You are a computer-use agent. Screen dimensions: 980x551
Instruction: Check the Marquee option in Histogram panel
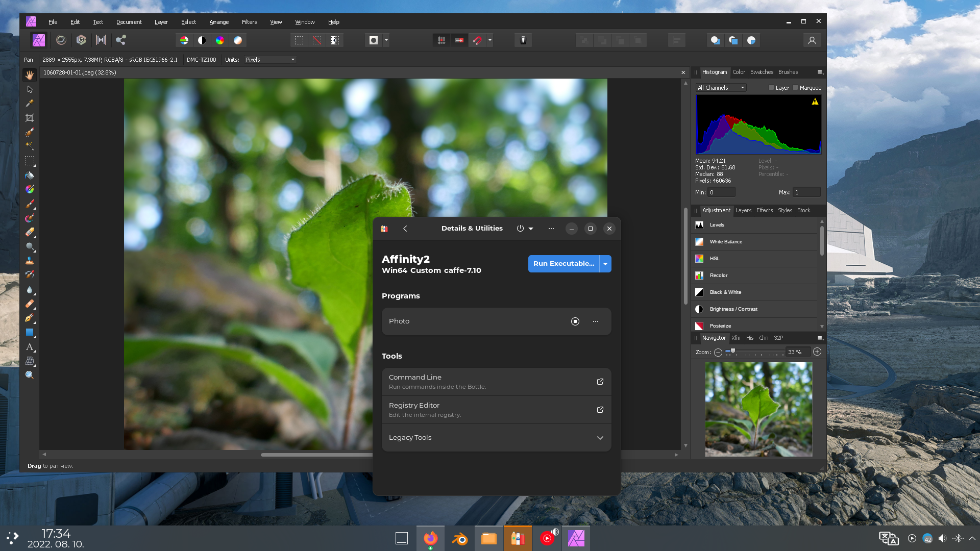tap(795, 87)
